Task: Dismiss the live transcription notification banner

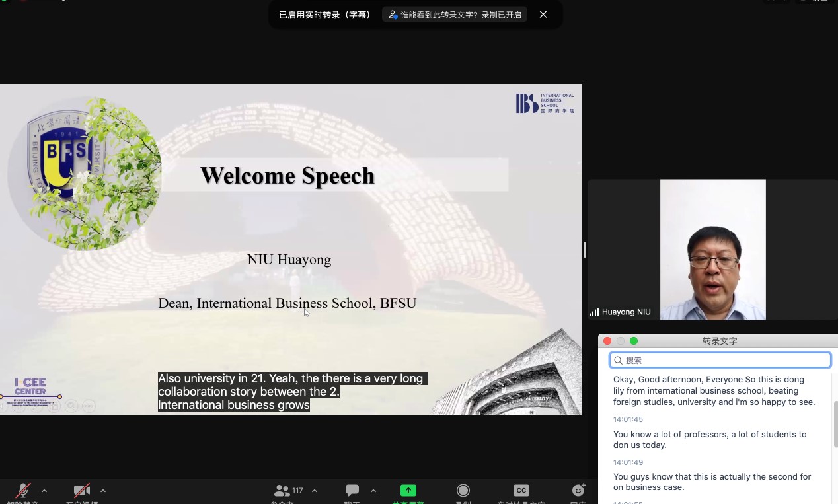Action: [543, 15]
